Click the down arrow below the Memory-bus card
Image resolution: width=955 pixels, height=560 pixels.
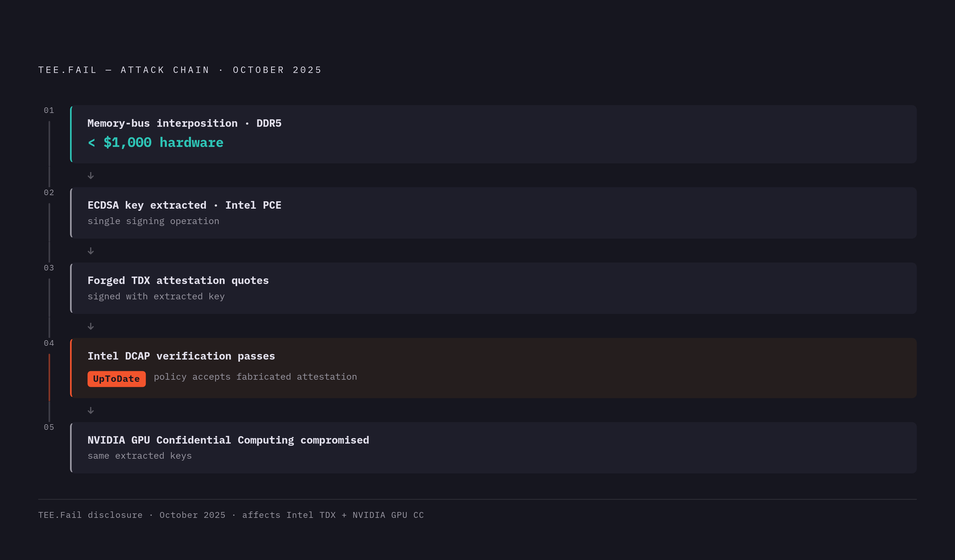pyautogui.click(x=90, y=176)
